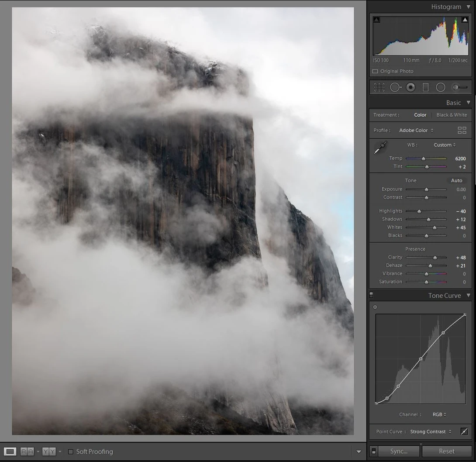476x462 pixels.
Task: Switch to Before/After left-right view
Action: [x=27, y=452]
